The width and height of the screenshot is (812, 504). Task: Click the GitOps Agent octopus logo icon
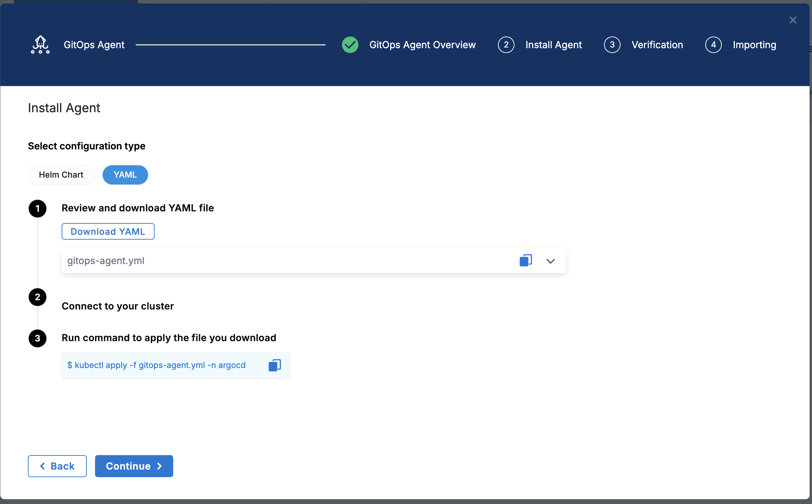coord(40,45)
